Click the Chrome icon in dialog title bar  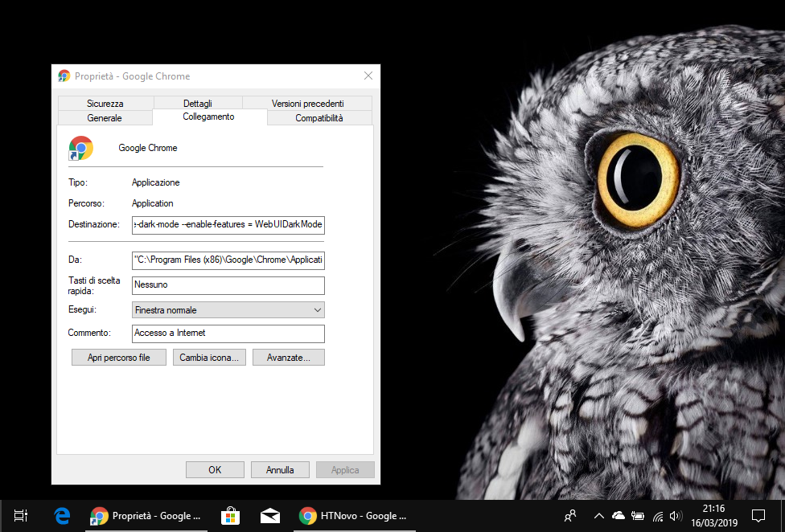[64, 76]
